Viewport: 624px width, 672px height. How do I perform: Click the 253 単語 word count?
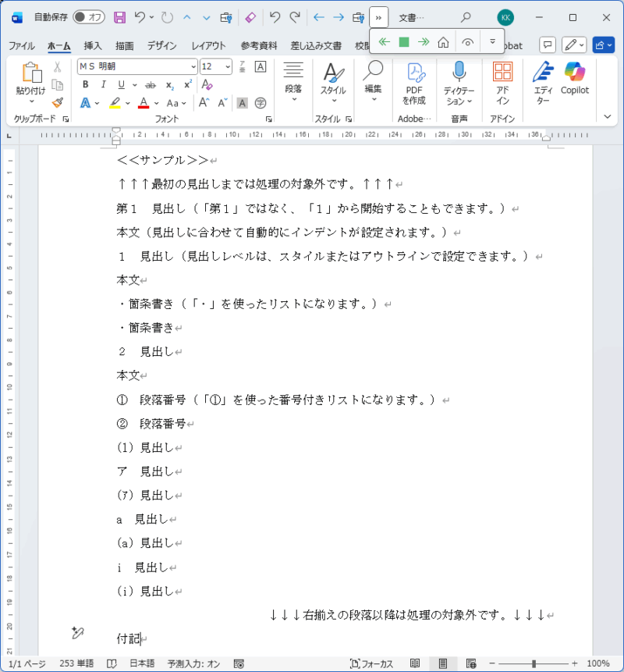click(x=75, y=663)
